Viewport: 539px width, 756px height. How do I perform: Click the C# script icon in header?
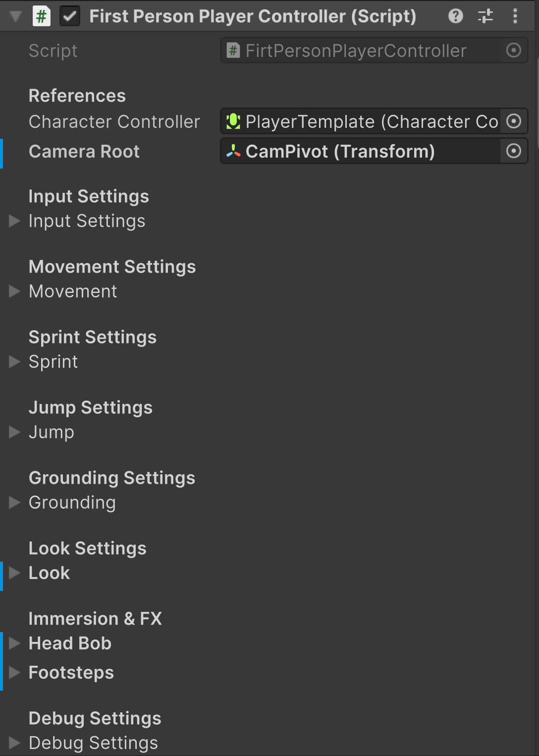42,16
